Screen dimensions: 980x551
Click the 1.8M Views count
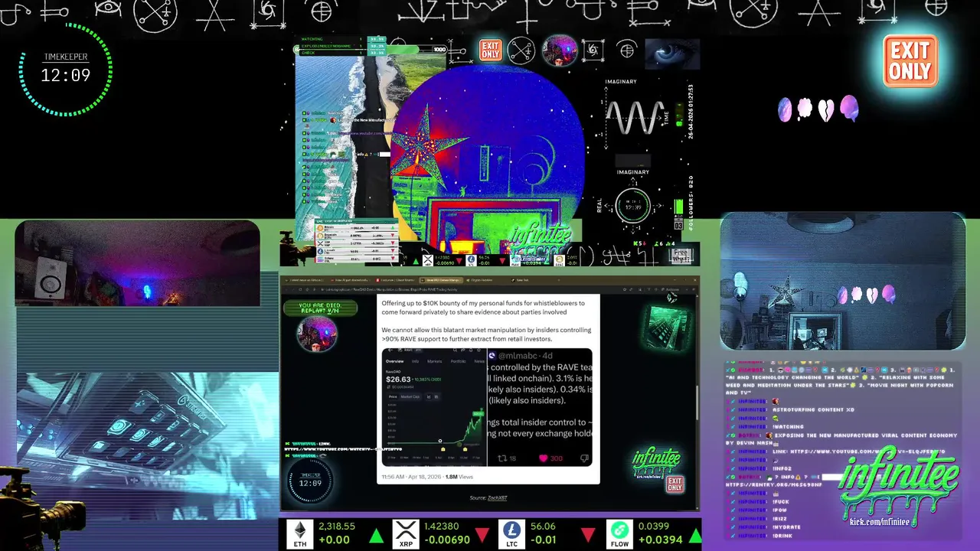pyautogui.click(x=459, y=477)
